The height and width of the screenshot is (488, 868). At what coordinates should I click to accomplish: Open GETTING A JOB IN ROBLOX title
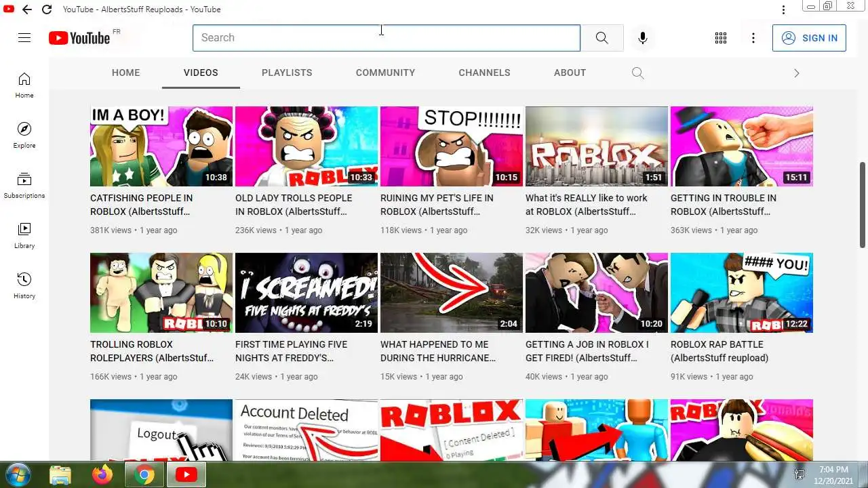coord(587,351)
